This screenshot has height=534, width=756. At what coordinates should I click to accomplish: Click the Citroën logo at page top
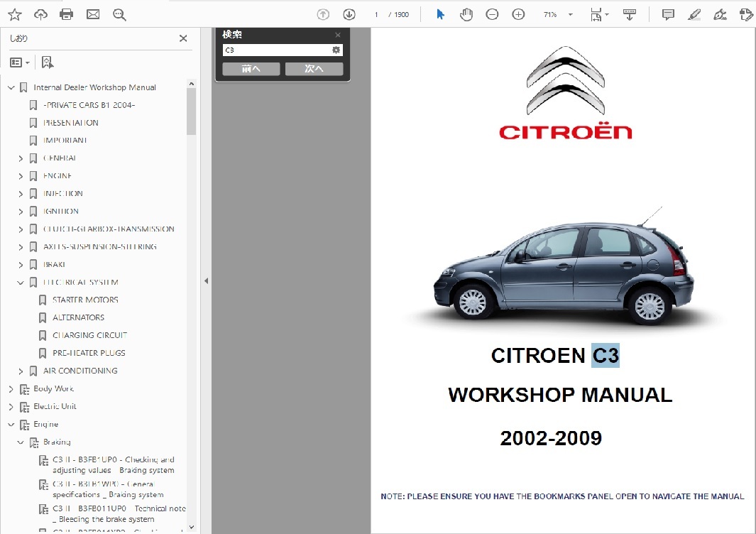coord(566,93)
